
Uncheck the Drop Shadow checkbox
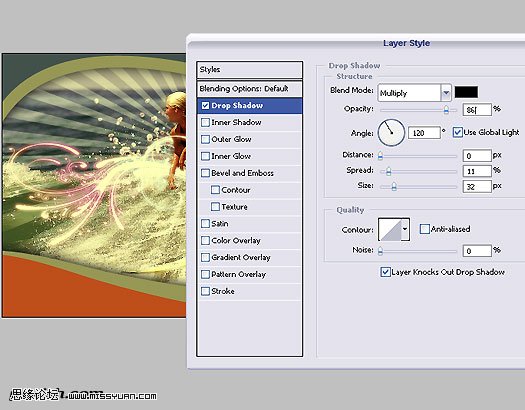pos(205,106)
